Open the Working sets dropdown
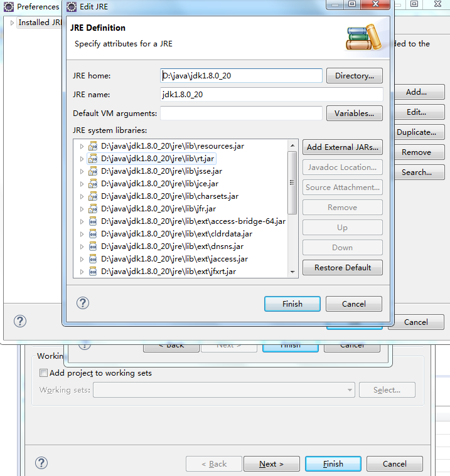This screenshot has width=450, height=476. pos(350,390)
